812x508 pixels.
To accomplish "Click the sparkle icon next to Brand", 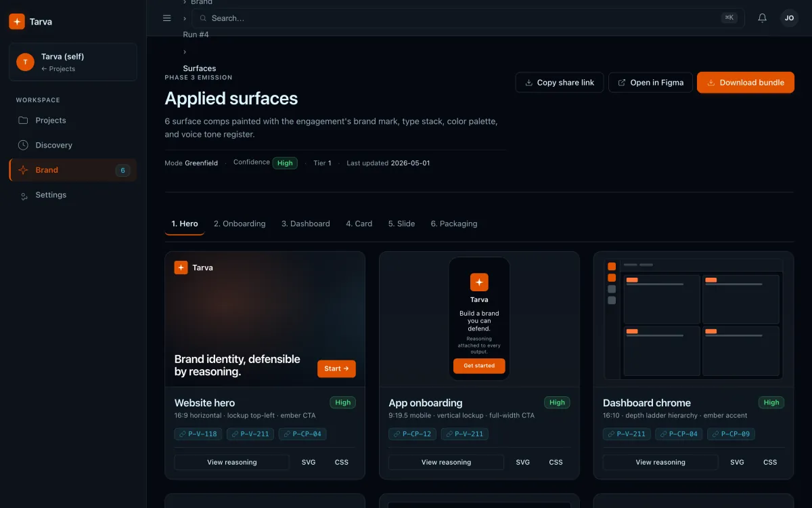I will [x=23, y=170].
